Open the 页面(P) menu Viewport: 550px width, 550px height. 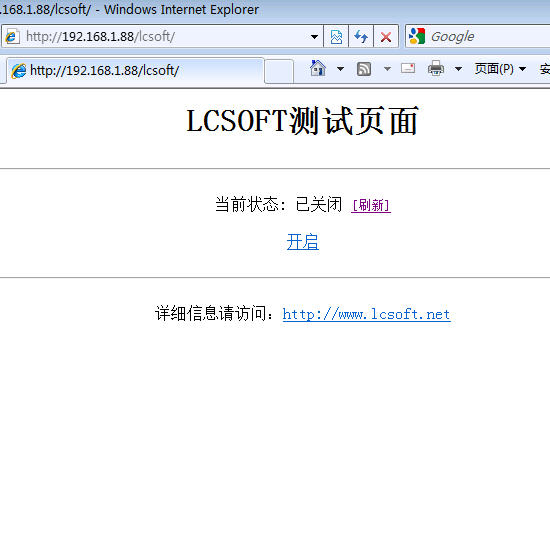[500, 69]
